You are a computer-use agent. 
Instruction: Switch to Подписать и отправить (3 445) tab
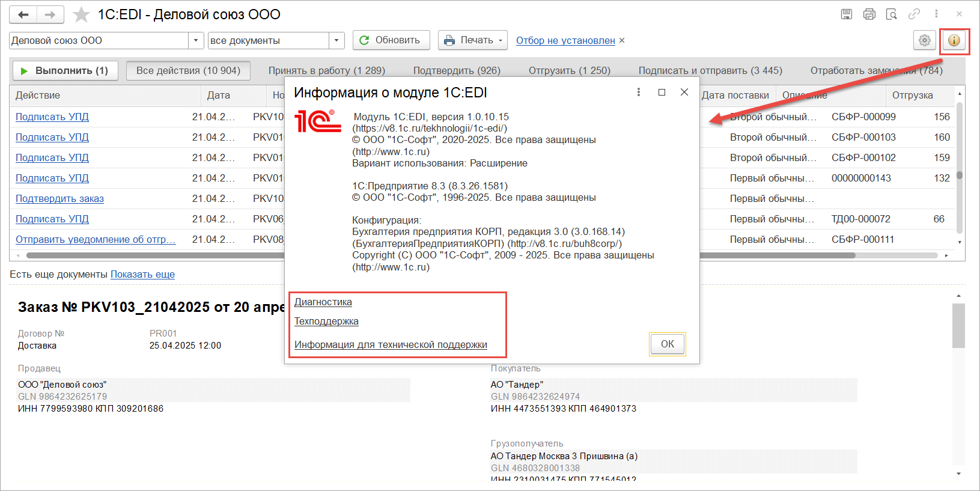(710, 70)
